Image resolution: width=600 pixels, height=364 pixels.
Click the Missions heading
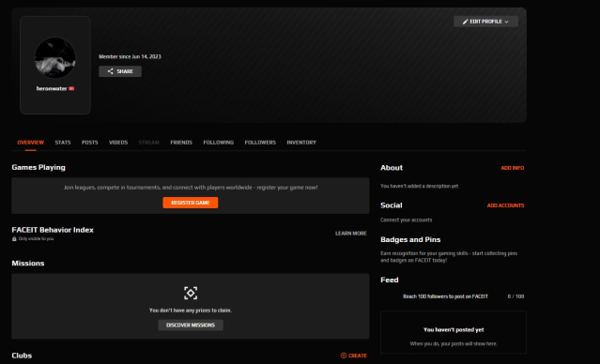coord(28,263)
